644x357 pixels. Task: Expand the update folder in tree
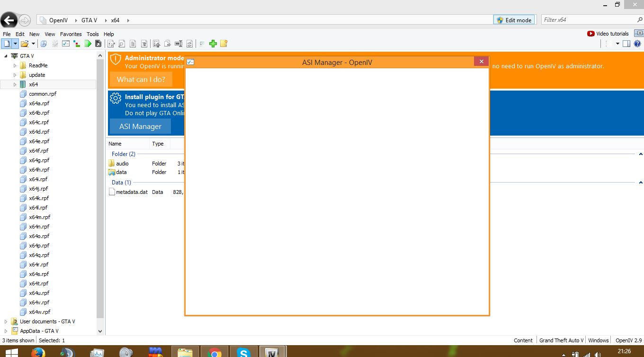pyautogui.click(x=15, y=75)
